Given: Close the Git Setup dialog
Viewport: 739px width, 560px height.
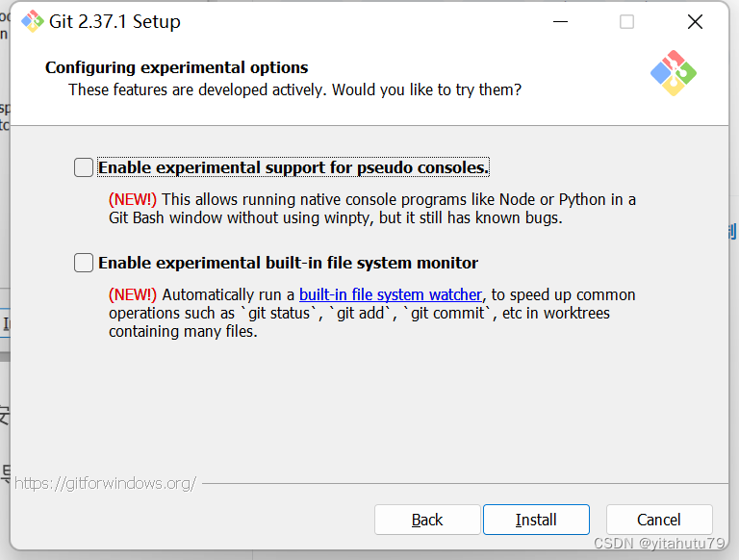Looking at the screenshot, I should click(x=695, y=21).
